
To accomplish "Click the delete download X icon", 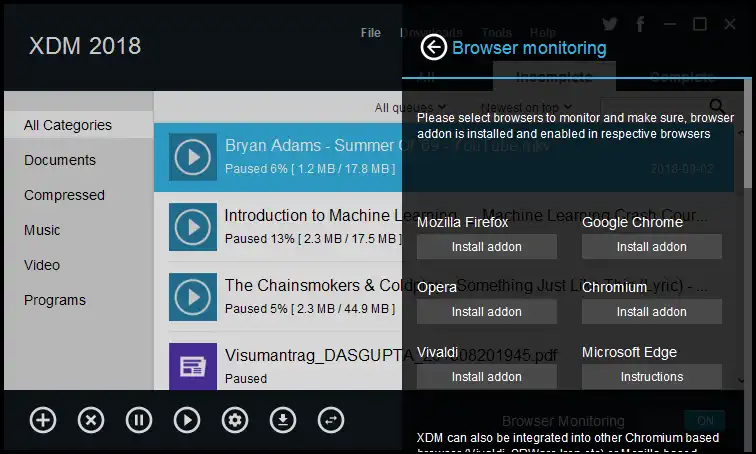I will (91, 420).
